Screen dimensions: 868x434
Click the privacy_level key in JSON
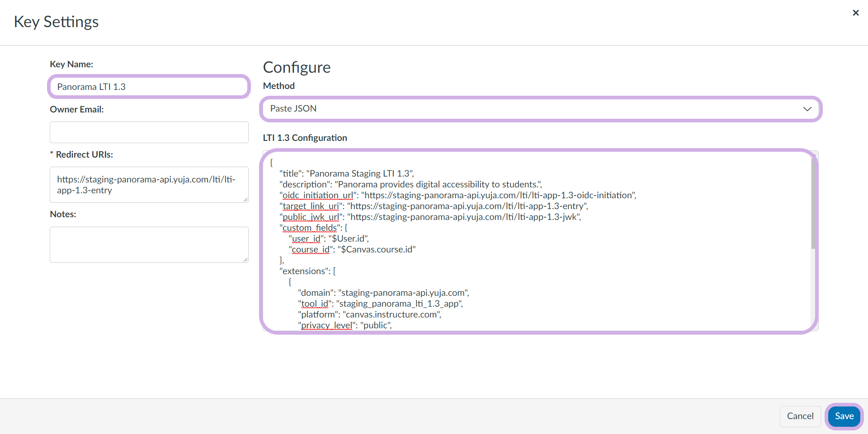pyautogui.click(x=326, y=325)
